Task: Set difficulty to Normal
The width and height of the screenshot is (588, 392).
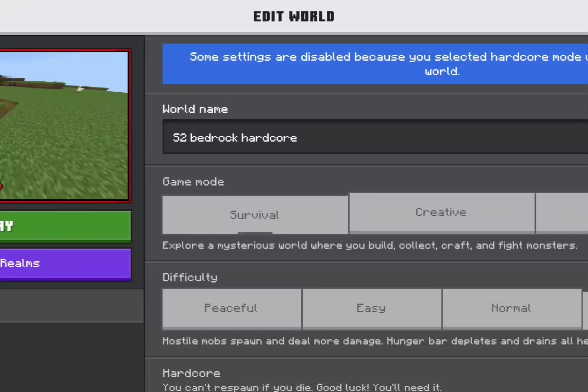Action: (512, 309)
